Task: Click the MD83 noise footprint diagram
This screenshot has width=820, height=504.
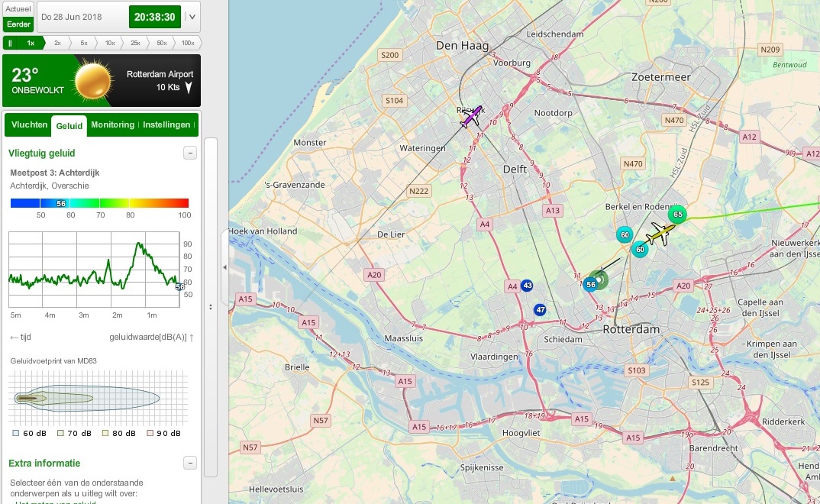Action: (x=98, y=398)
